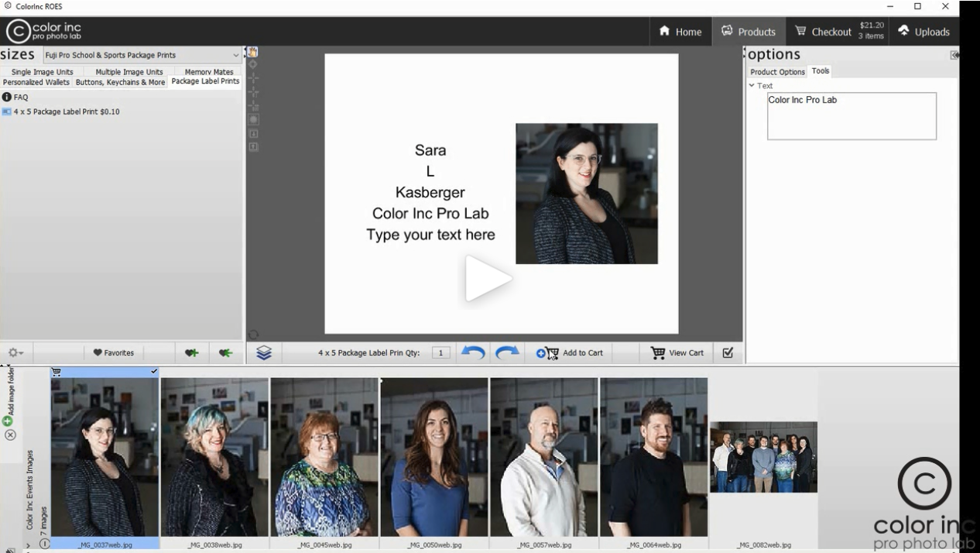Select the hand pan tool
980x553 pixels.
pos(252,53)
